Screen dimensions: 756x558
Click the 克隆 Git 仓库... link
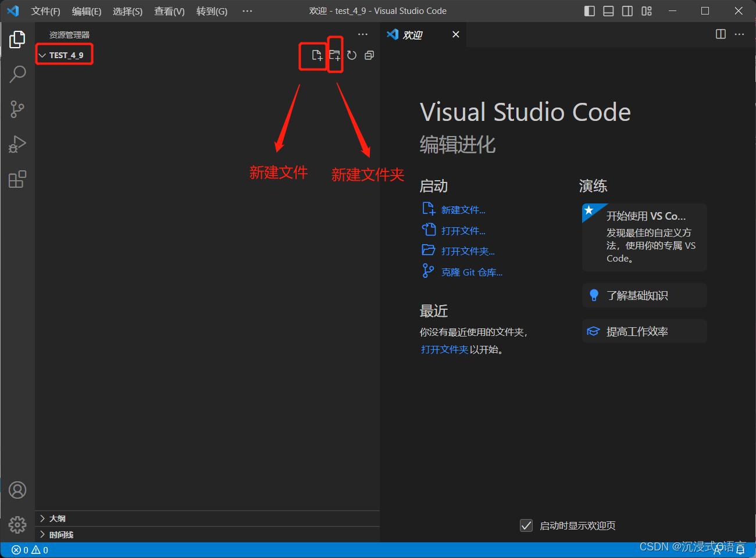click(472, 272)
